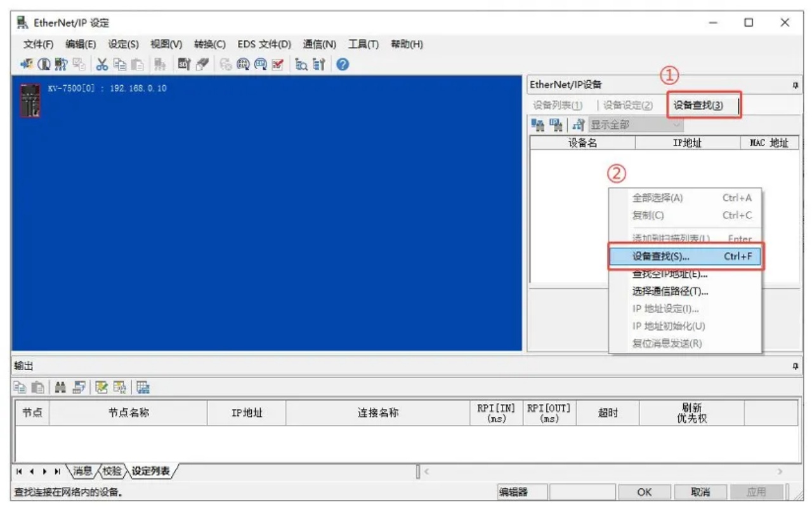Click the binoculars find icon in output panel
The height and width of the screenshot is (508, 812).
coord(61,387)
